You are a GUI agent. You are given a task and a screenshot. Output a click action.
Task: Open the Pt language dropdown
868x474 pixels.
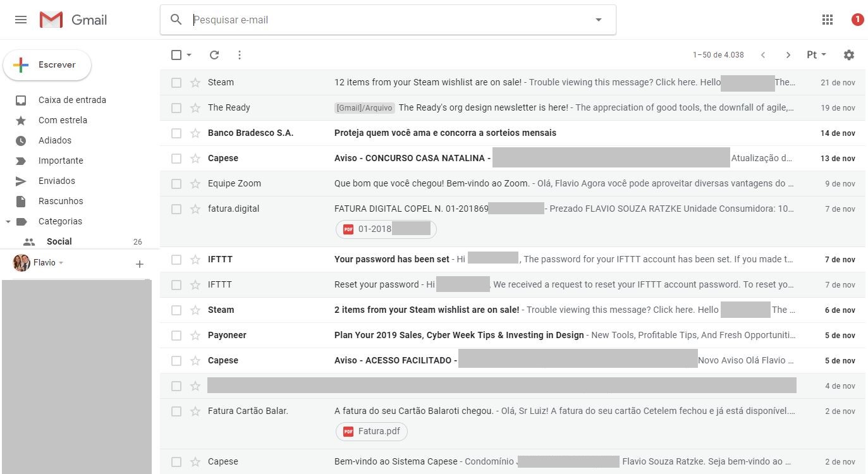(x=816, y=55)
